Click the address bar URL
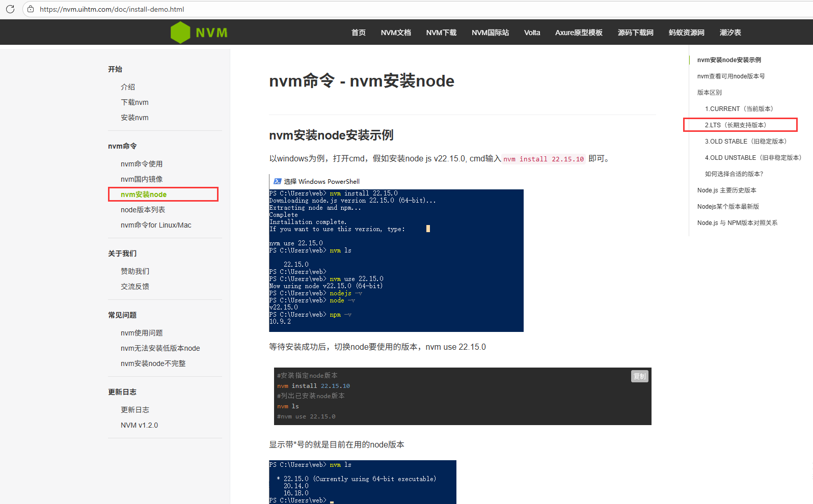 click(x=112, y=9)
